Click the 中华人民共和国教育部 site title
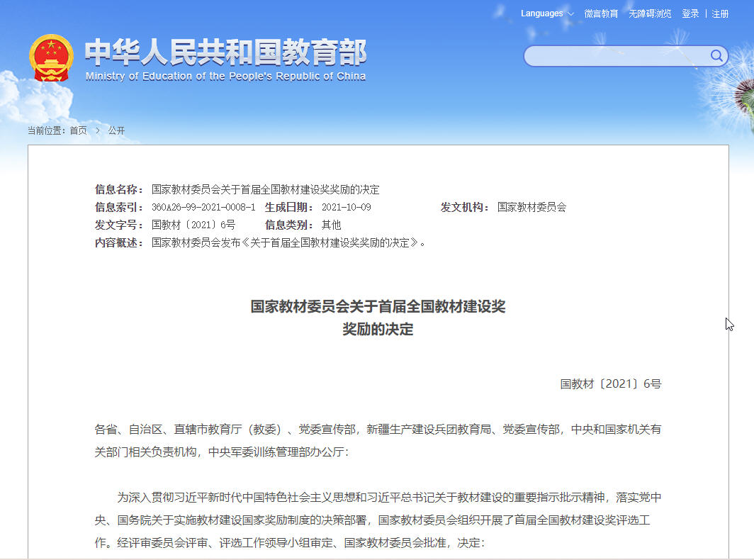Image resolution: width=754 pixels, height=560 pixels. [x=226, y=52]
